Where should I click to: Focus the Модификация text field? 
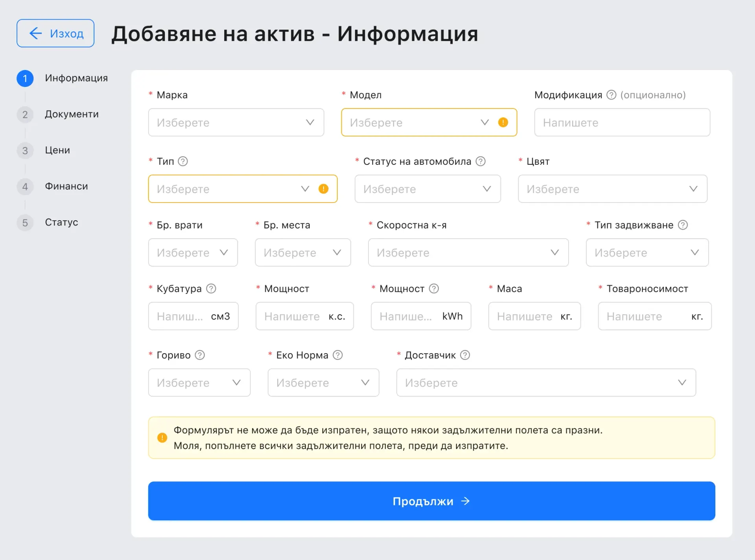click(622, 122)
